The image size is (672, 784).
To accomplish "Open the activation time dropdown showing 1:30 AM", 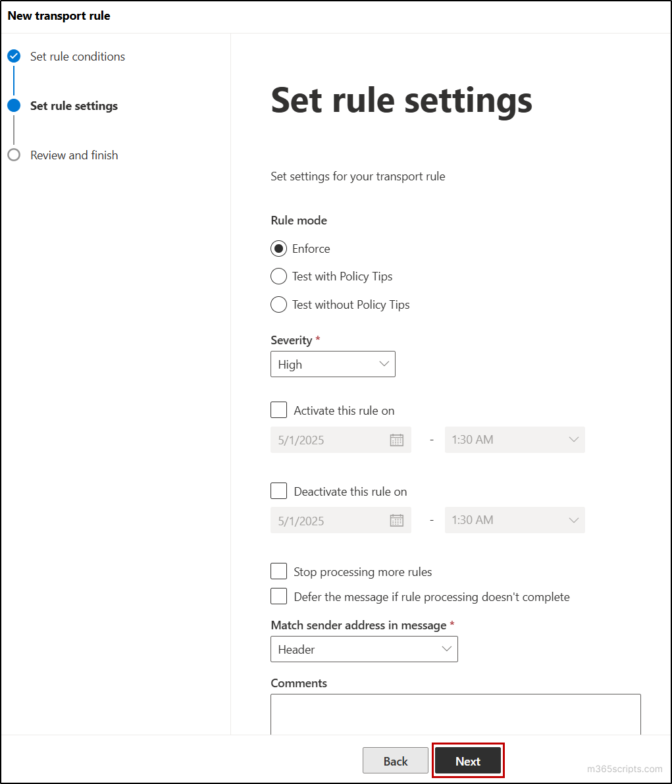I will [x=515, y=440].
